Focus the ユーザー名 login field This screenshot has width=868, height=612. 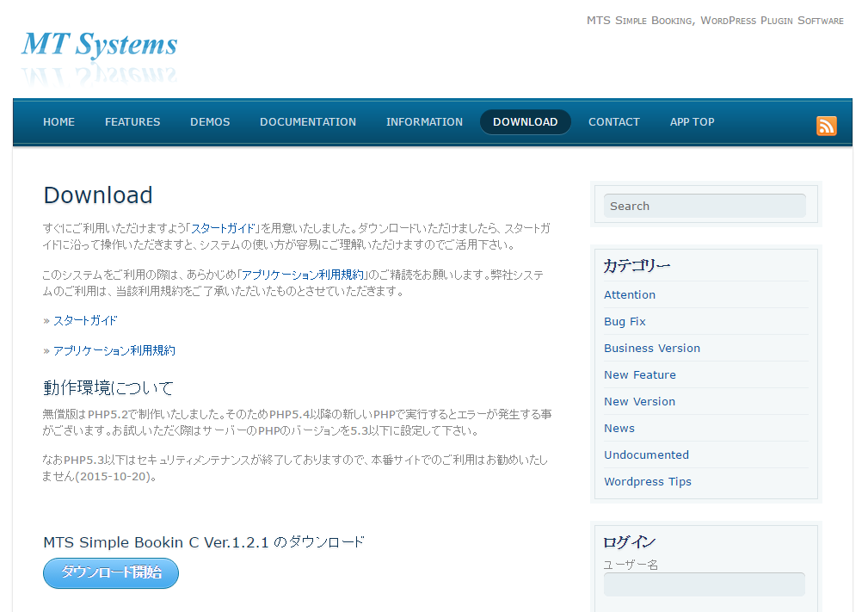tap(705, 584)
